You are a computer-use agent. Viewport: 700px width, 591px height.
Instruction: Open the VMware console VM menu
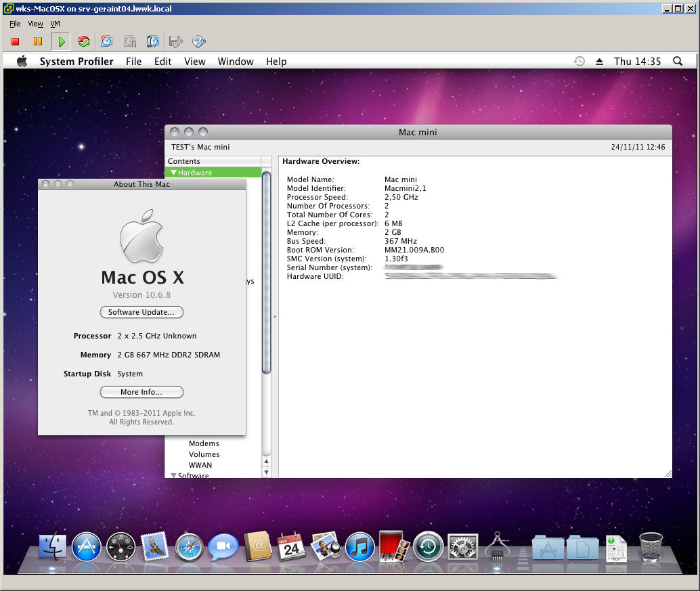point(55,24)
